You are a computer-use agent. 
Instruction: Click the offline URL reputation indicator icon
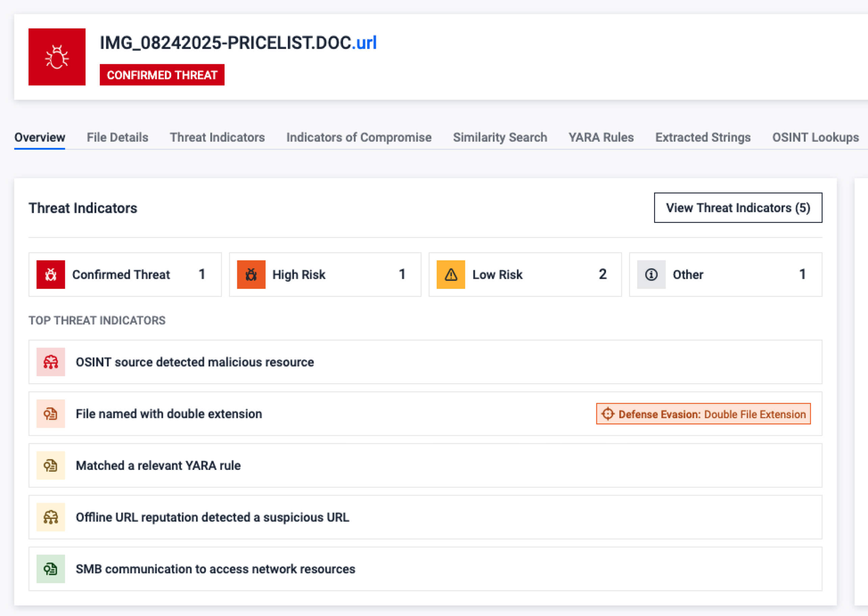[50, 517]
